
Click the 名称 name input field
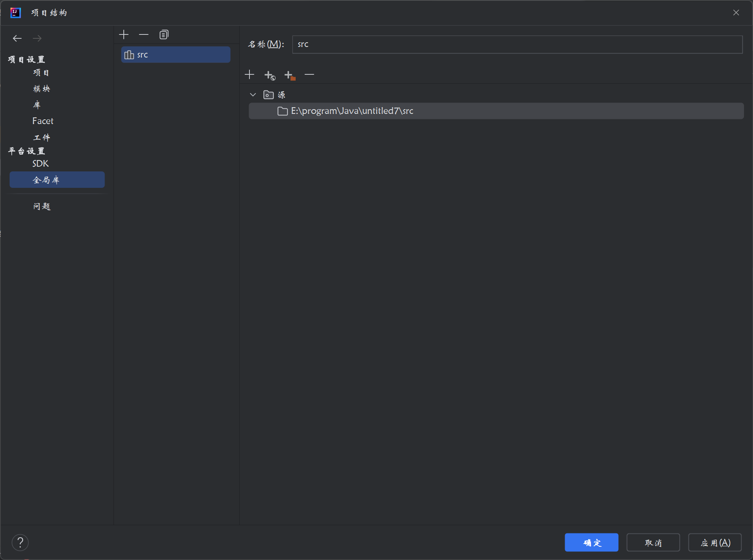(517, 44)
